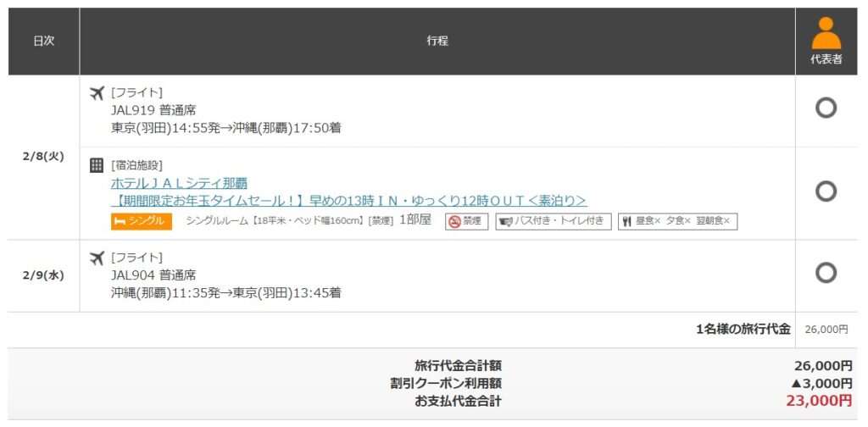The image size is (868, 427).
Task: Click the [フライト] label on 2/8
Action: (136, 93)
